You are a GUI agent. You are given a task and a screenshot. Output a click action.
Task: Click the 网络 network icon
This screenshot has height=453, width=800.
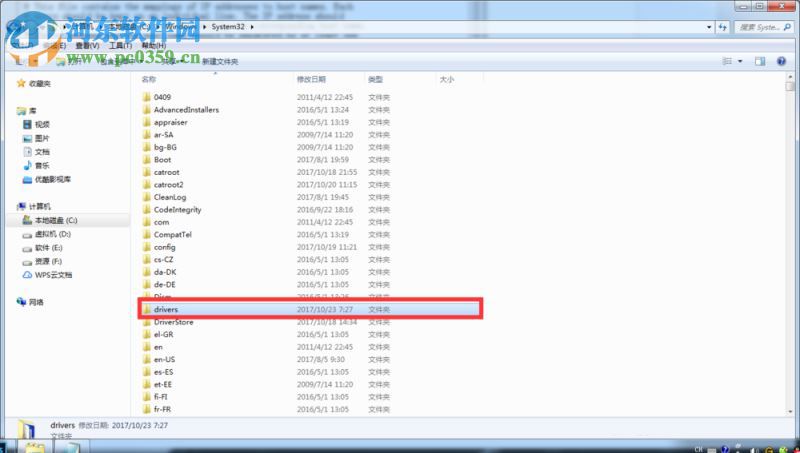pyautogui.click(x=21, y=301)
